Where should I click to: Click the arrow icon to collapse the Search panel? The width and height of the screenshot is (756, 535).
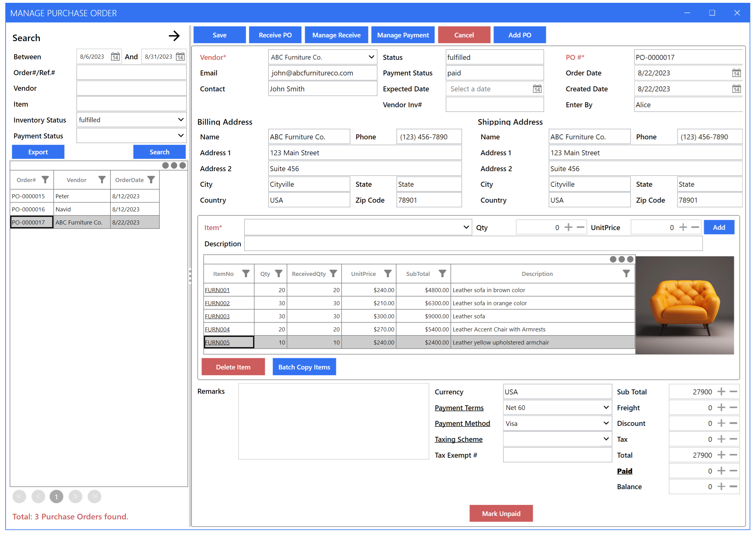point(174,36)
